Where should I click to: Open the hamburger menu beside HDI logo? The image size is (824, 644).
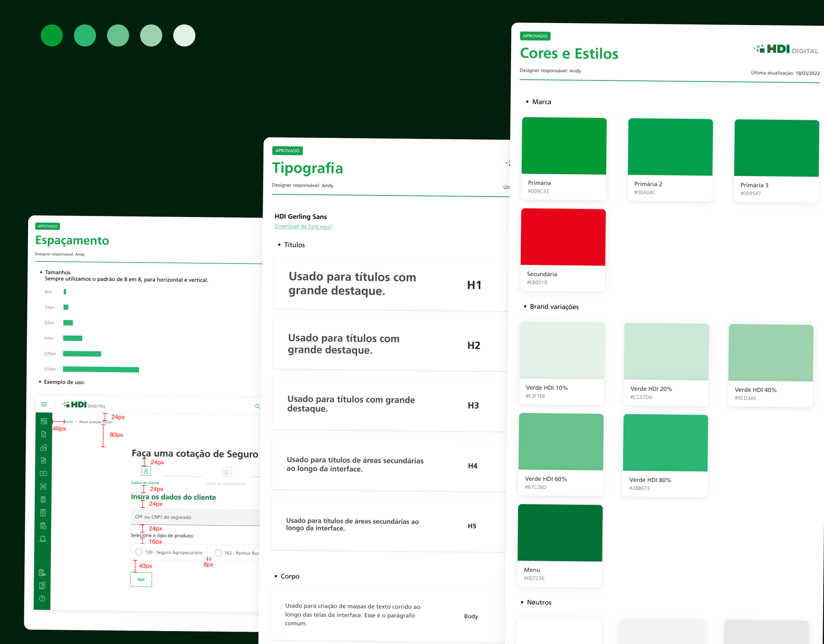pyautogui.click(x=44, y=404)
